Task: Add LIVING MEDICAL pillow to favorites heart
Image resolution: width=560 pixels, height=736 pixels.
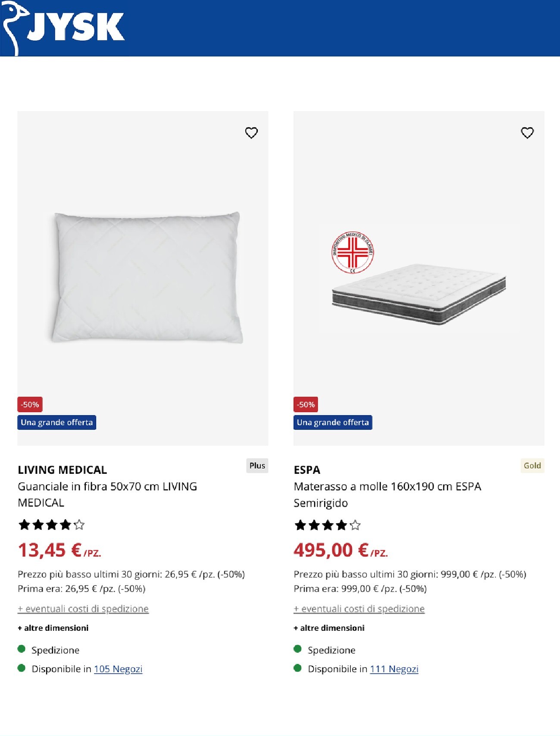Action: (x=251, y=133)
